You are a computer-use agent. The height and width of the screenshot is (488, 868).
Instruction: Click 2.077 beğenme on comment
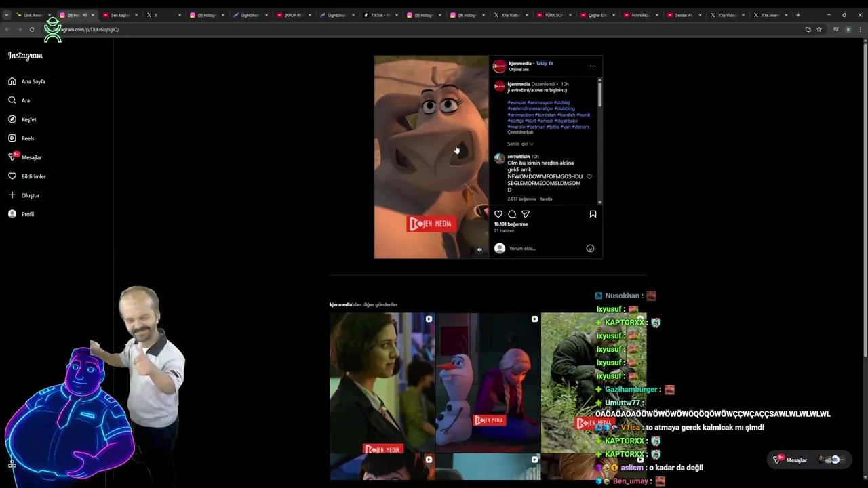[521, 199]
